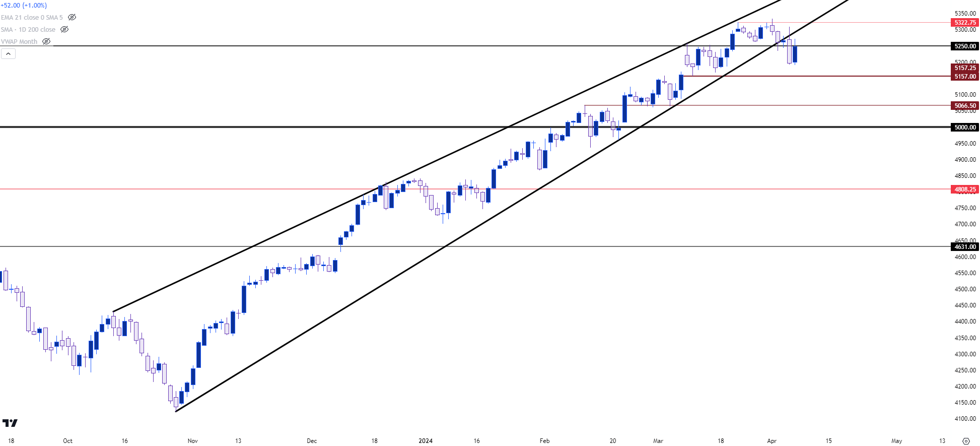Click the Nov label on time axis
This screenshot has height=446, width=980.
coord(192,441)
